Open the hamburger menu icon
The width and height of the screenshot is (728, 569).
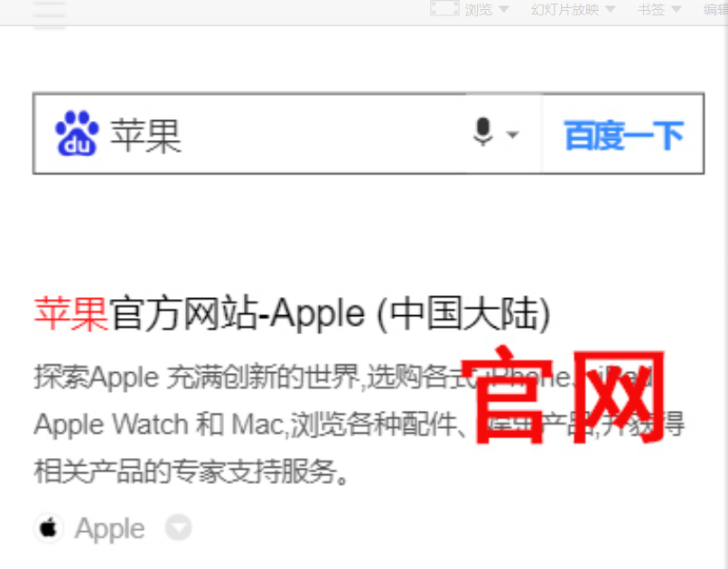49,15
